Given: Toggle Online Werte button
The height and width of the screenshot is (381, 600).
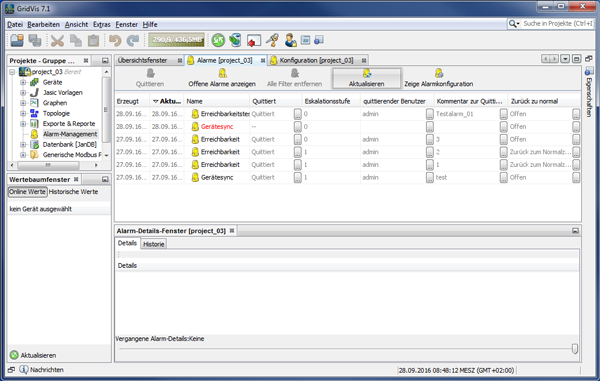Looking at the screenshot, I should pos(28,192).
